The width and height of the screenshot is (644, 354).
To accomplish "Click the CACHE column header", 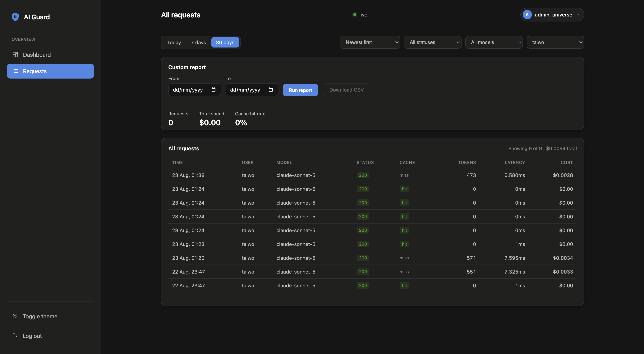I will coord(407,162).
